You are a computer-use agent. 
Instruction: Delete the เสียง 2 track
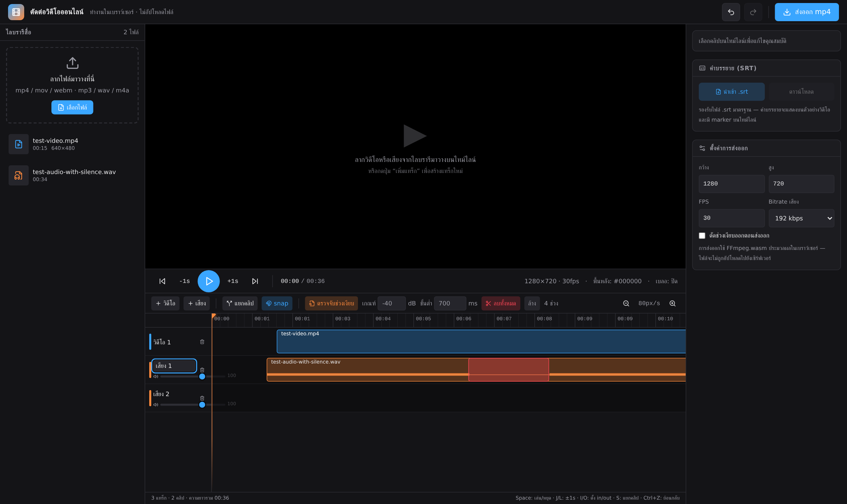[202, 398]
